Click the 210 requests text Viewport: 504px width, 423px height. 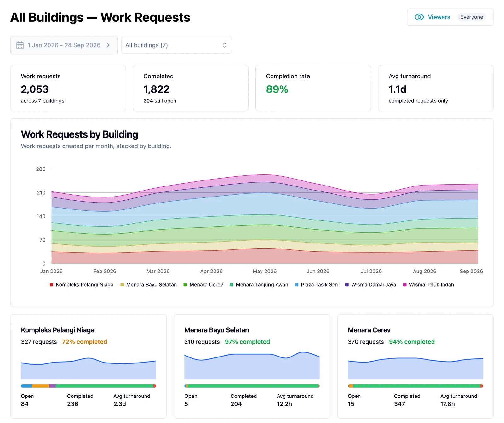click(202, 342)
